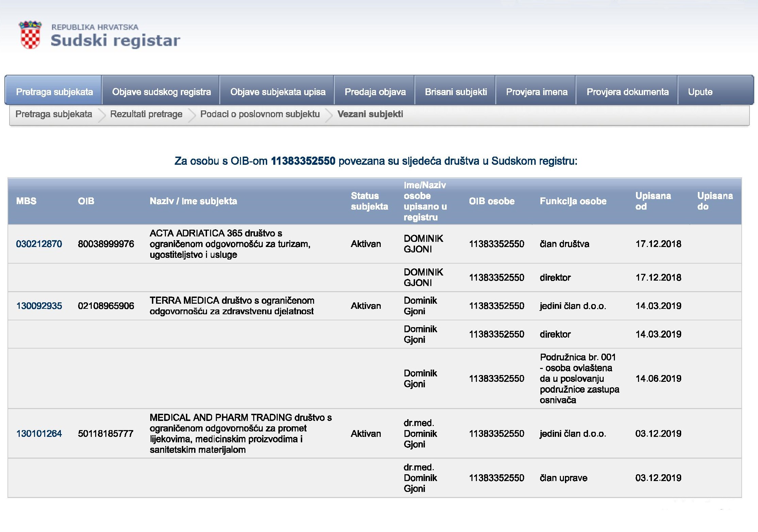Click the Naziv / Ime subjekta header

point(193,201)
